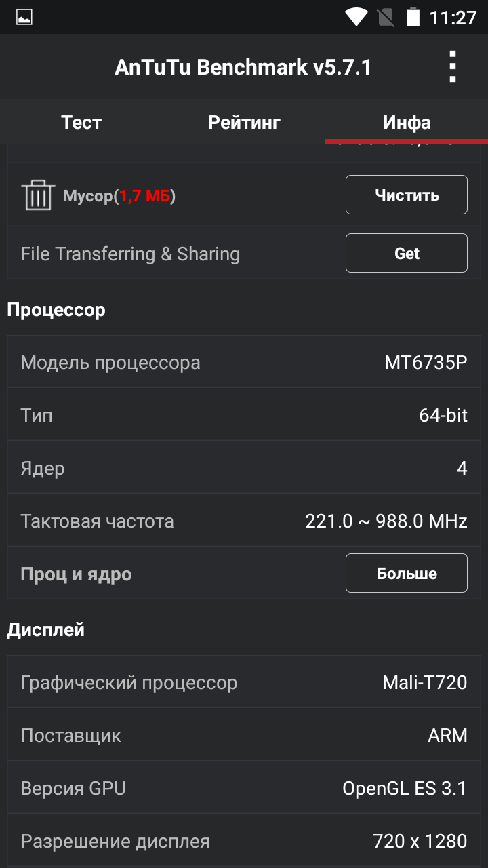Switch to the Тест tab

81,122
